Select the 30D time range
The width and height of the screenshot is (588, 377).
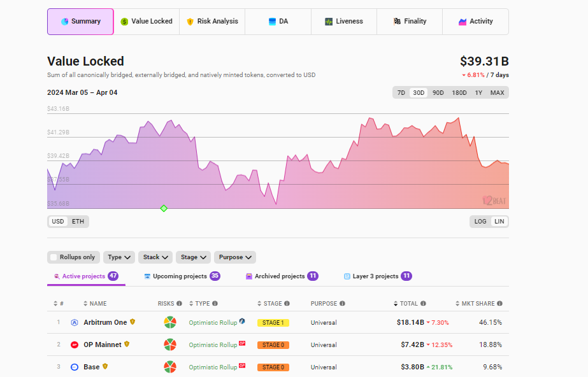(x=419, y=92)
